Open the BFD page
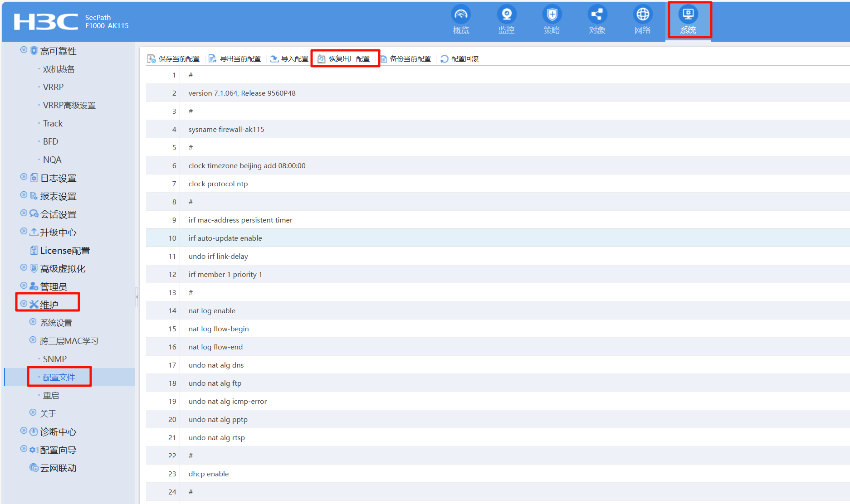The image size is (850, 504). click(x=51, y=141)
